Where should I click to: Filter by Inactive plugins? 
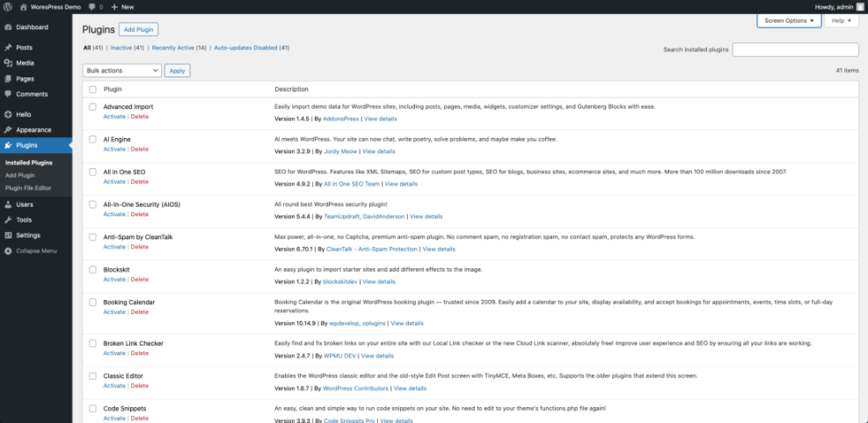121,48
